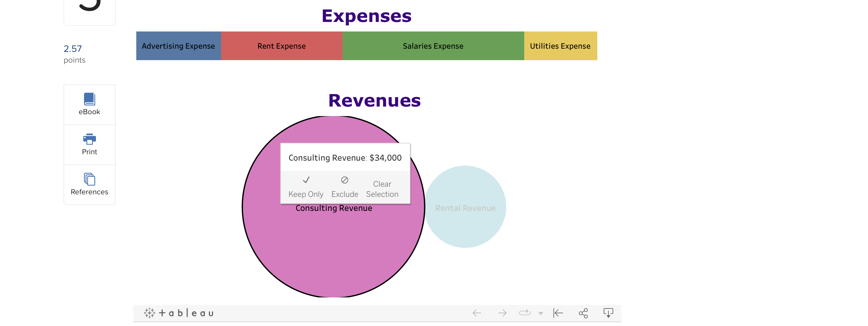The height and width of the screenshot is (326, 868).
Task: Select the Salaries Expense bar
Action: coord(433,46)
